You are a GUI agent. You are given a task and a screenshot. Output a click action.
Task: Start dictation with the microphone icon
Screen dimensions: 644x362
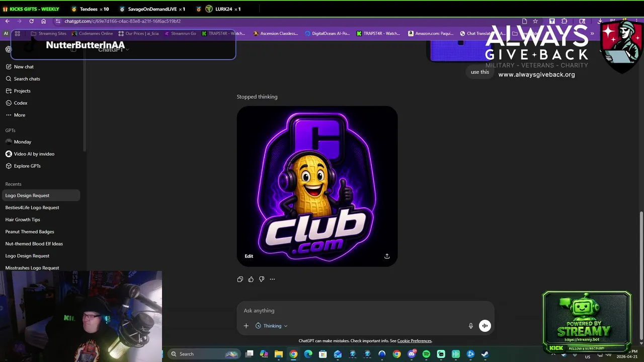pyautogui.click(x=471, y=326)
